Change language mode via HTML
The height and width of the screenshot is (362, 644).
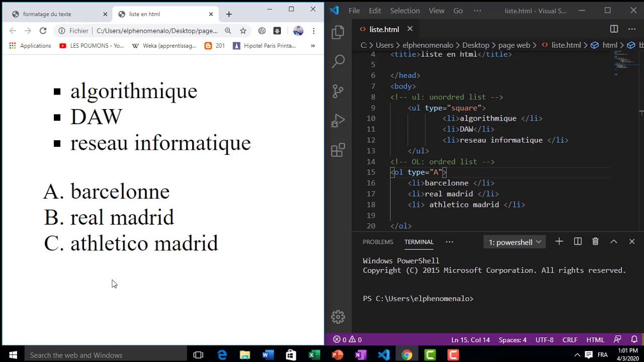click(x=595, y=340)
